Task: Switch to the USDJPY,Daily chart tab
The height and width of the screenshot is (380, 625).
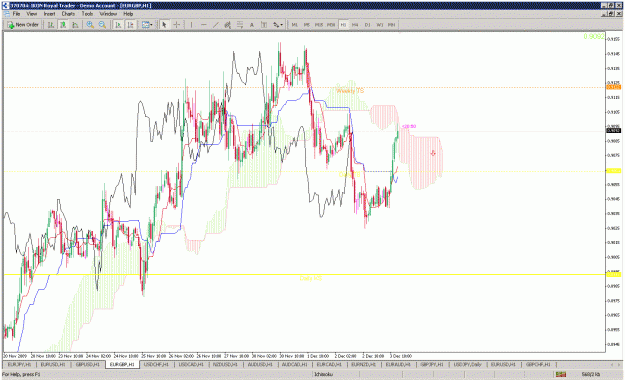Action: click(468, 364)
